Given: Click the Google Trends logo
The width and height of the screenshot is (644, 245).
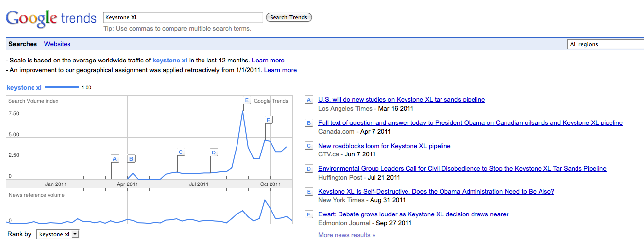Looking at the screenshot, I should [51, 19].
